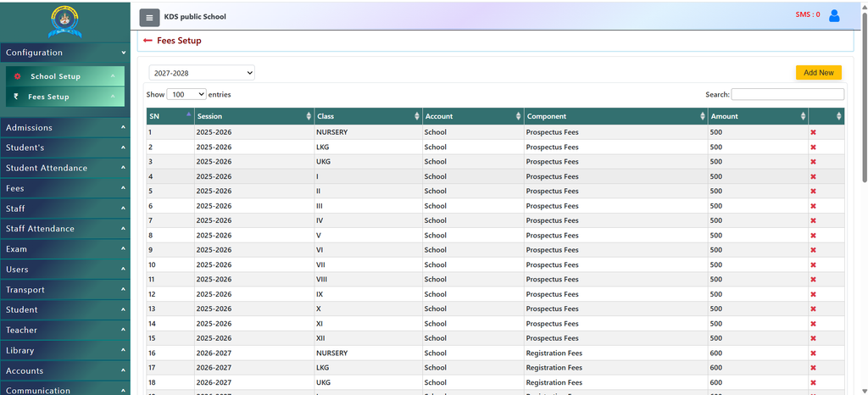Delete row 14 class XI entry
This screenshot has width=868, height=395.
click(813, 324)
